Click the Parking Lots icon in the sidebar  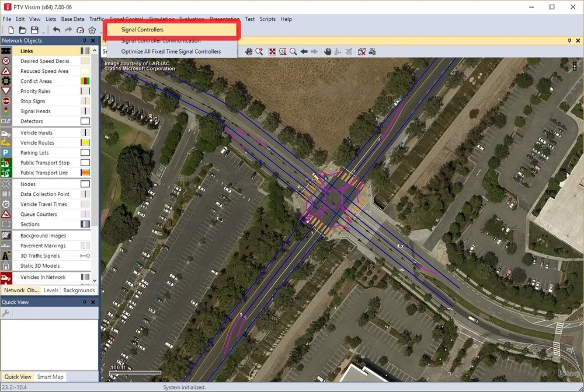pos(6,152)
